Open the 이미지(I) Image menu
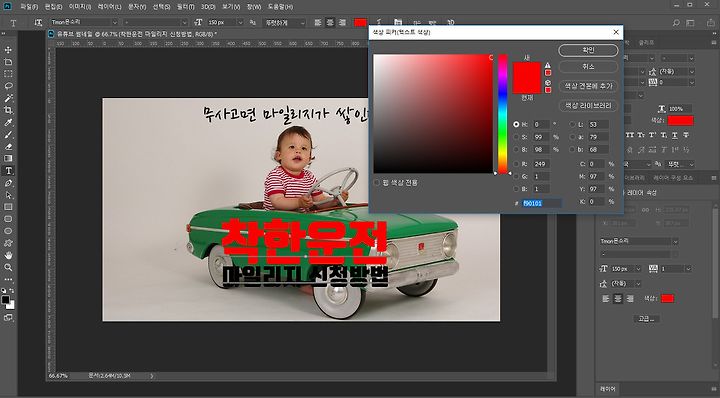Image resolution: width=720 pixels, height=398 pixels. pos(80,7)
